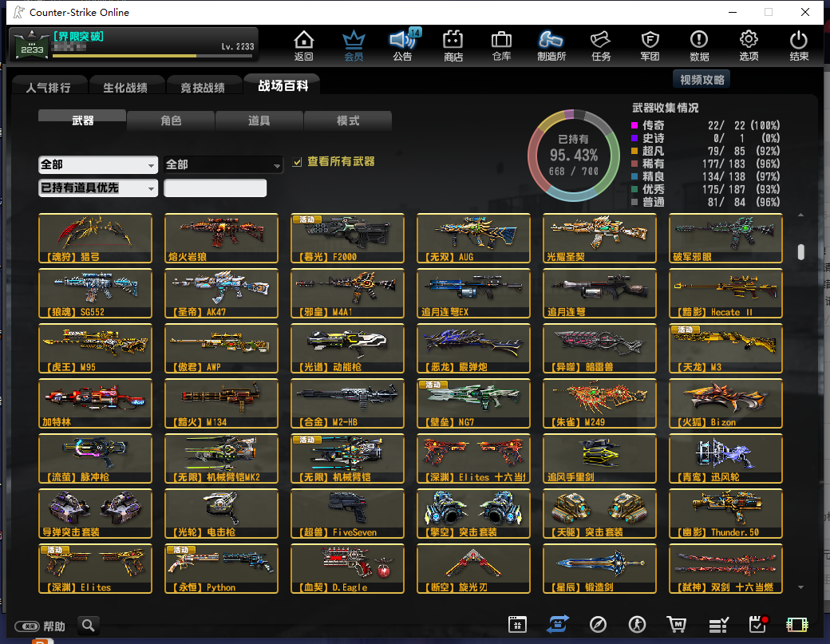Select the 战场百科 tab
The image size is (830, 644).
pos(283,85)
